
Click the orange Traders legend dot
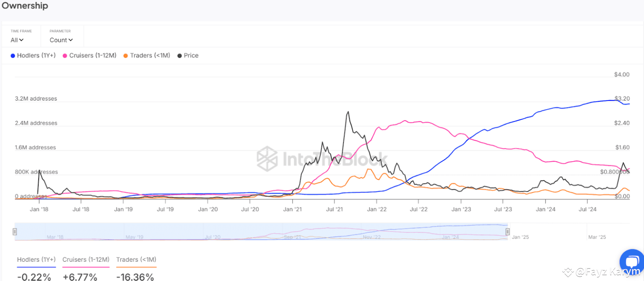point(126,56)
